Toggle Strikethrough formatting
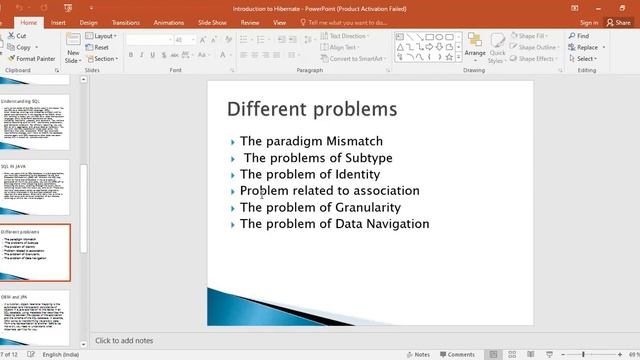 (175, 55)
